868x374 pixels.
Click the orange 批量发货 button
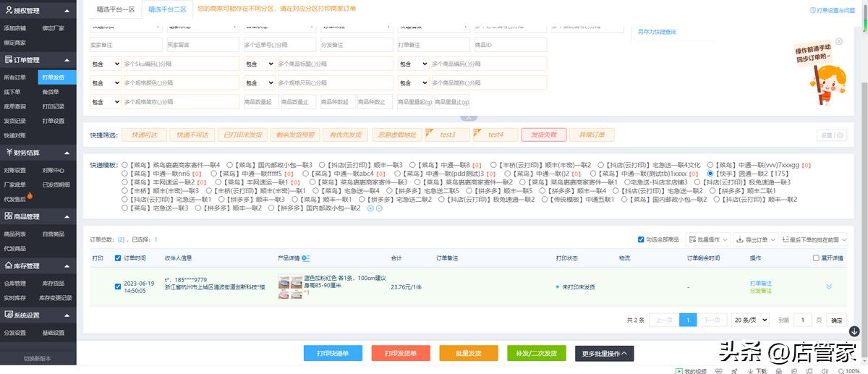click(468, 353)
